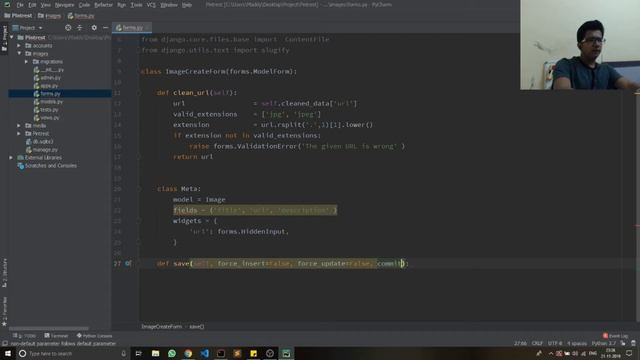
Task: Open the Tools menu
Action: (x=136, y=5)
